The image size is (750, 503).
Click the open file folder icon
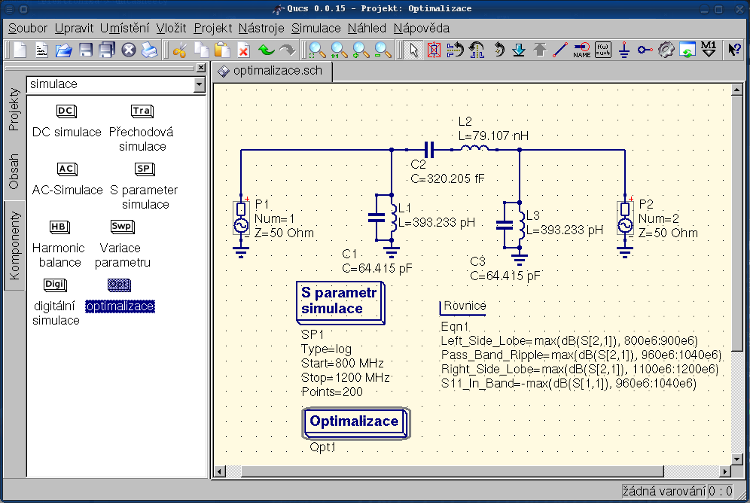pyautogui.click(x=63, y=49)
